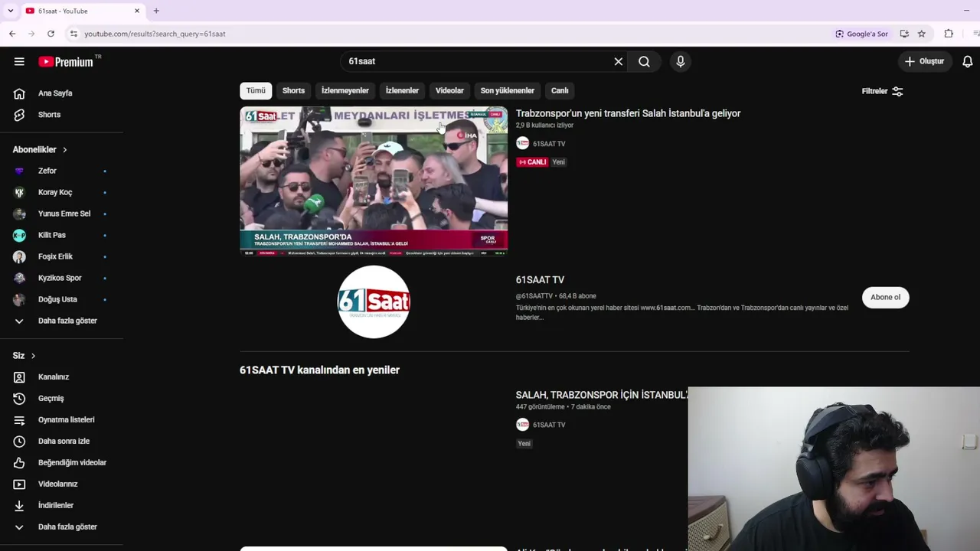The image size is (980, 551).
Task: Open Doğuş Usta channel avatar
Action: click(19, 299)
